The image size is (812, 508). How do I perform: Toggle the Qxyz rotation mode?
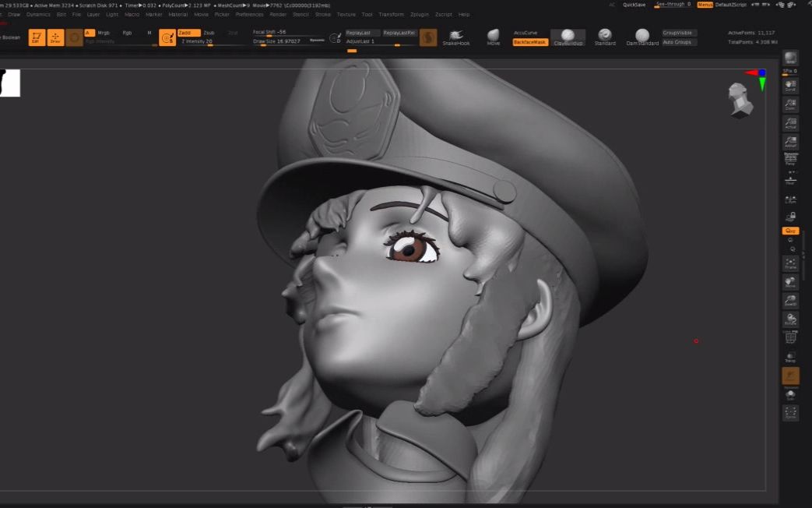click(790, 231)
